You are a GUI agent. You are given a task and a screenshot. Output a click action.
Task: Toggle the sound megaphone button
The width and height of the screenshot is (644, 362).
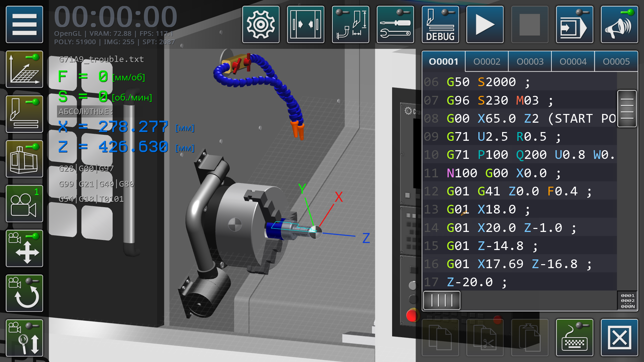[619, 24]
